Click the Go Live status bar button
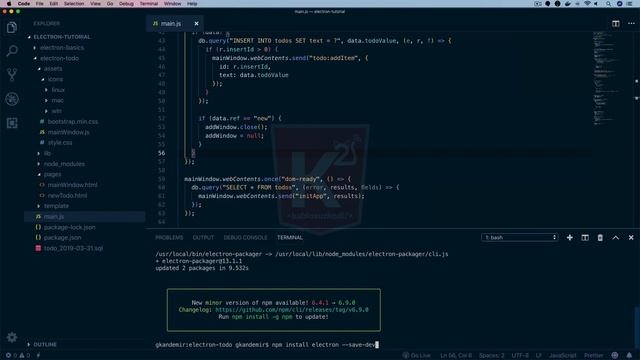 [416, 355]
